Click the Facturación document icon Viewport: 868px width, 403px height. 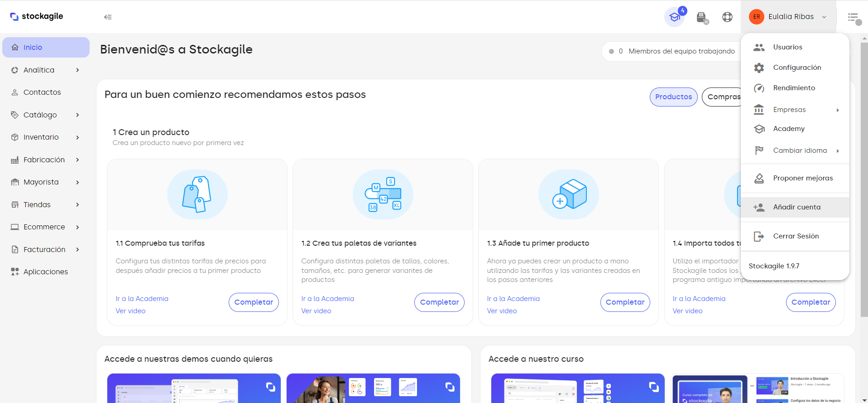click(15, 249)
